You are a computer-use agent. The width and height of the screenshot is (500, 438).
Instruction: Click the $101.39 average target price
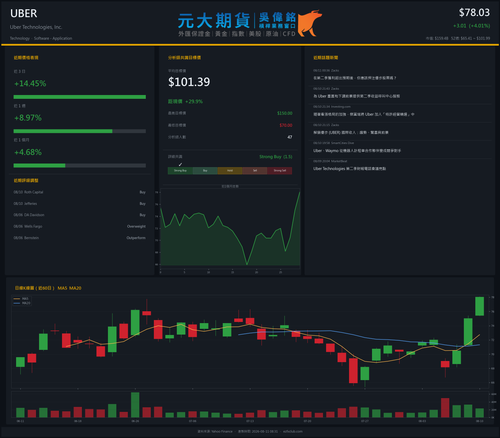pyautogui.click(x=189, y=82)
